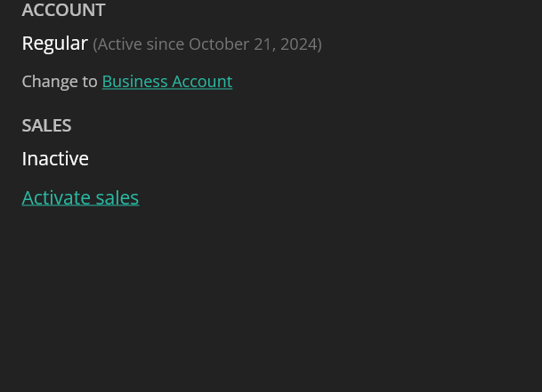The image size is (542, 392).
Task: Open the Business Account upgrade link
Action: (x=166, y=81)
